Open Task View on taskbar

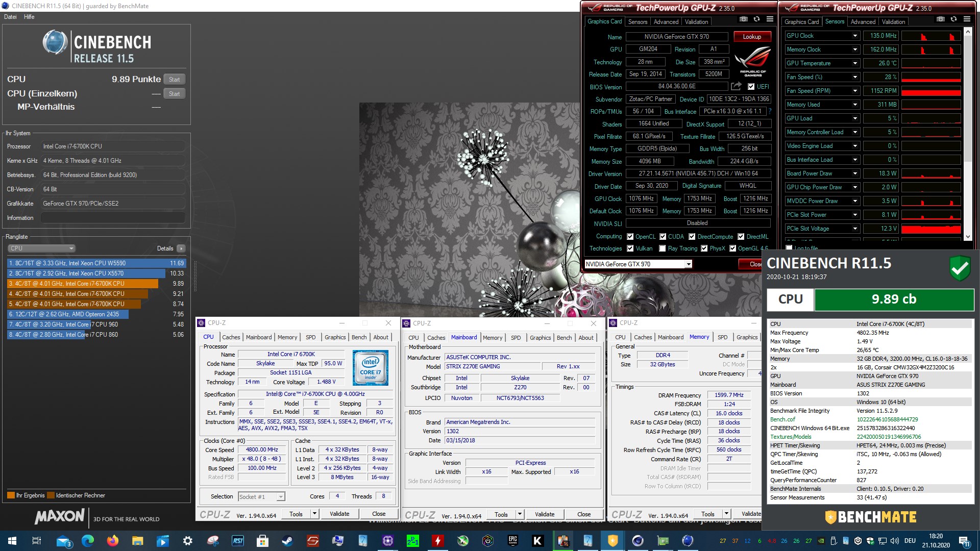37,541
